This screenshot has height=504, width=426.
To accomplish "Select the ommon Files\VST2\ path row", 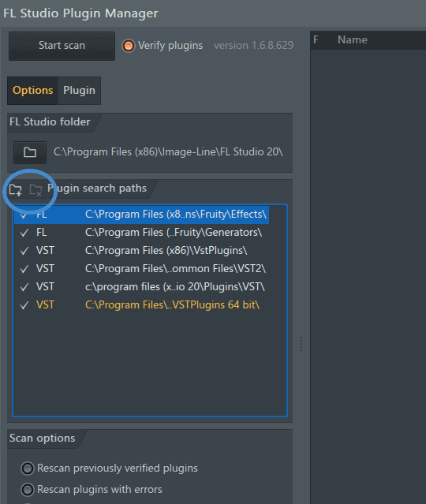I will [x=141, y=268].
